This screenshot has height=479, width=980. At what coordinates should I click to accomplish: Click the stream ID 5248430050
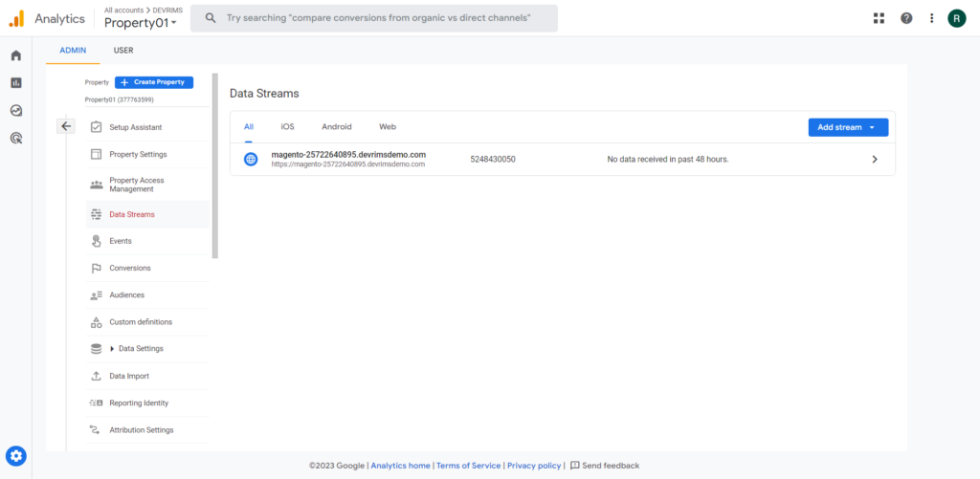[493, 160]
